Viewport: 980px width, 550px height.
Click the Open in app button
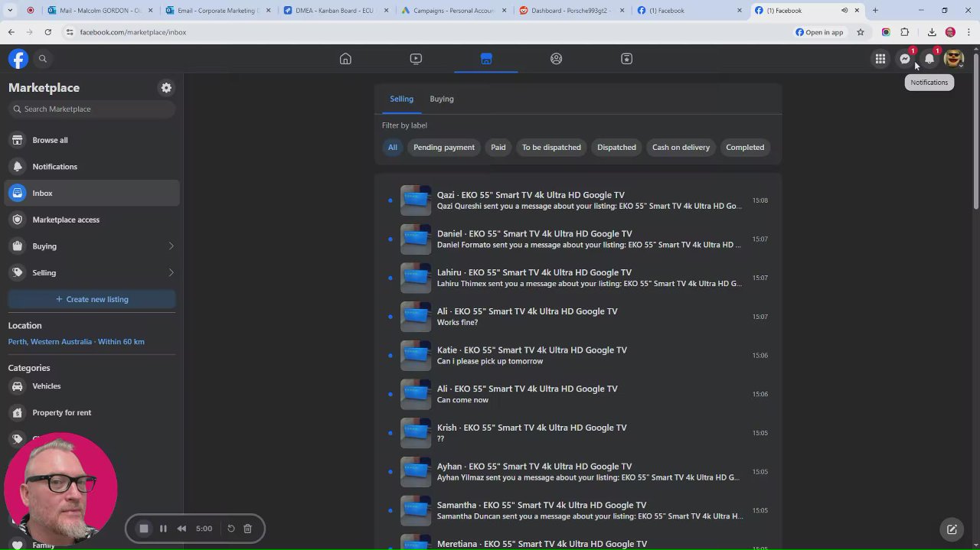(x=819, y=32)
